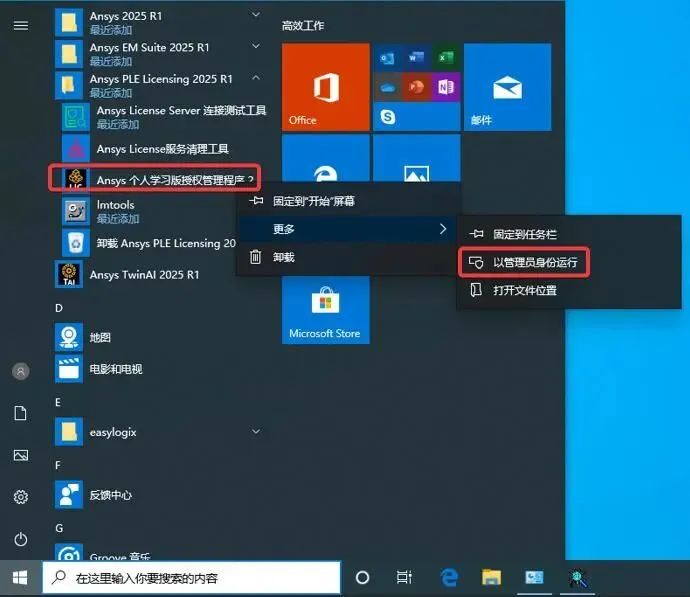Open Pictures from Start sidebar
Screen dimensions: 690x597
pos(21,455)
